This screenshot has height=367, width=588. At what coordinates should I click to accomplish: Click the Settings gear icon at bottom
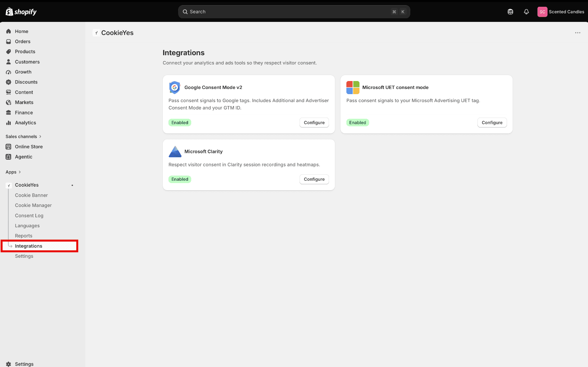[8, 364]
